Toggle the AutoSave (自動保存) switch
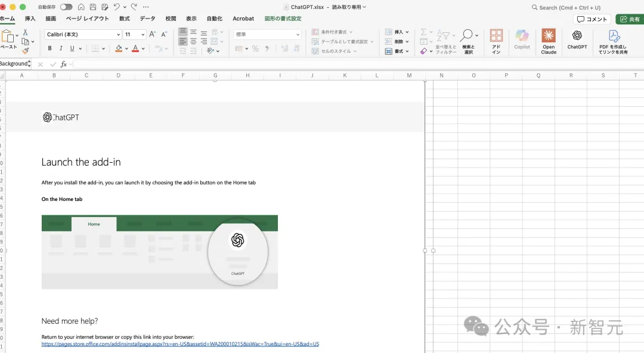Viewport: 644px width, 353px height. tap(66, 7)
